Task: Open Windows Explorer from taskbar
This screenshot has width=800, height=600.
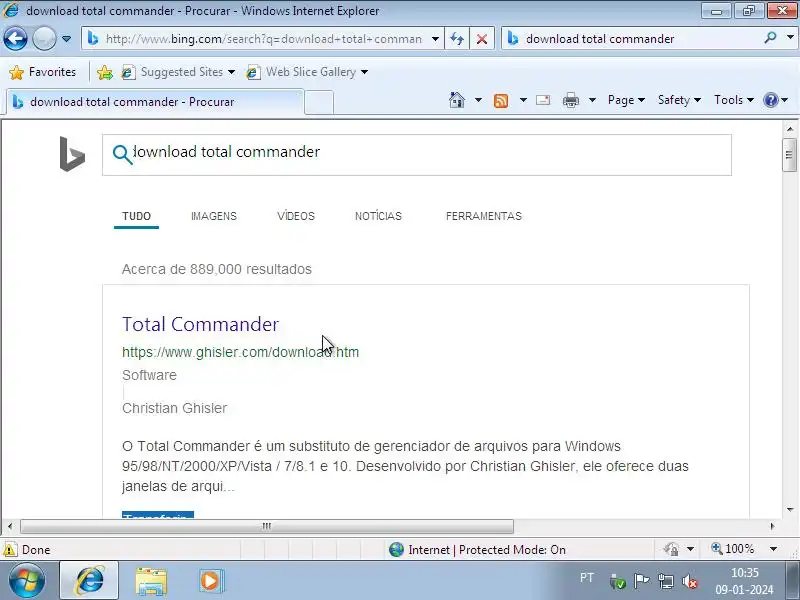Action: point(151,581)
